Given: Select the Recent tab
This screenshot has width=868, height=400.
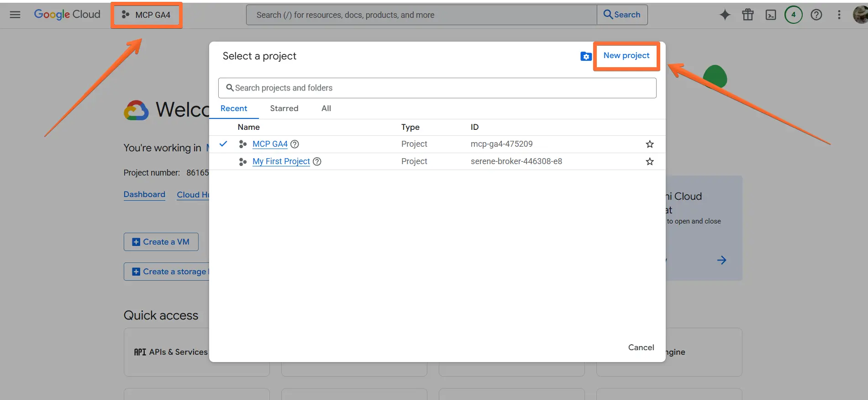Looking at the screenshot, I should [x=233, y=108].
